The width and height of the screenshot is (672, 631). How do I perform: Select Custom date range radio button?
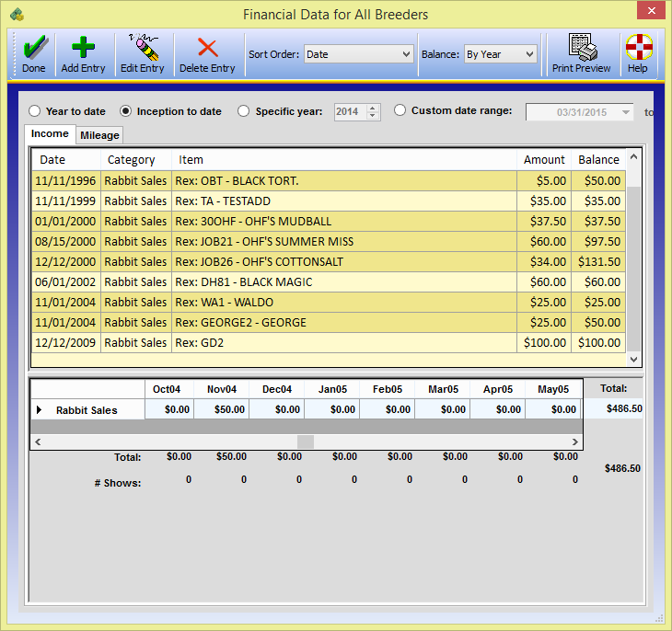(400, 110)
